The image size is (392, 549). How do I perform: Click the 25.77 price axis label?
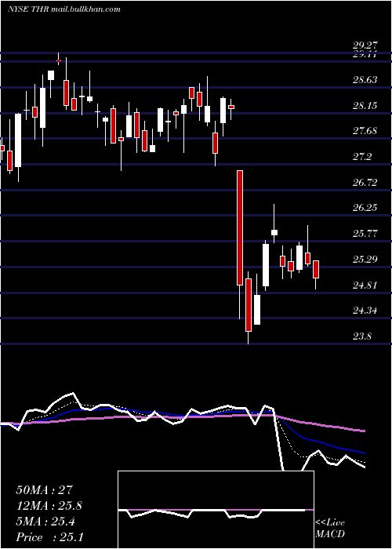pos(365,234)
